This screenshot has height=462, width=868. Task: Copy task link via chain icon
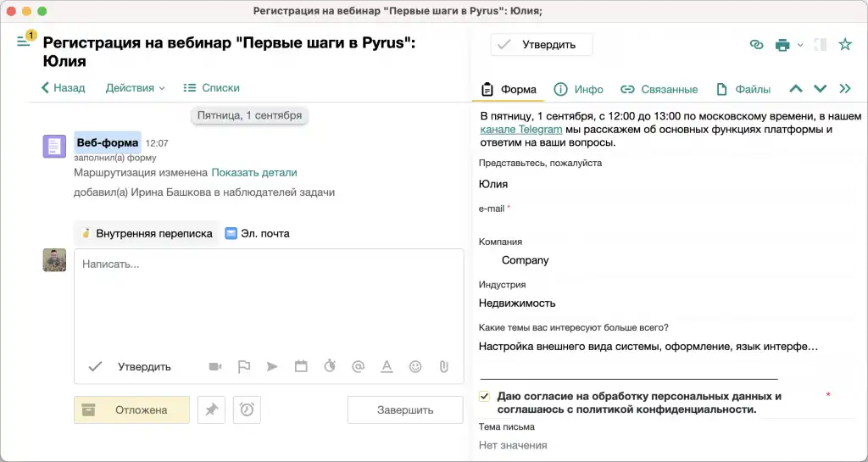[756, 45]
